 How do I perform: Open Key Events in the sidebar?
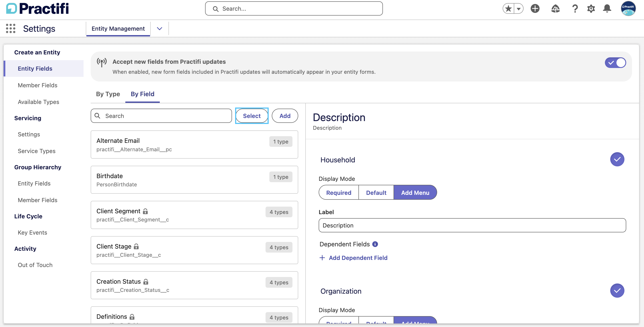32,233
